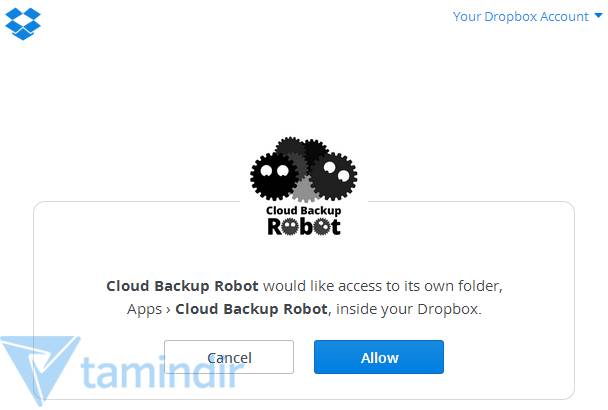Open the Your Dropbox Account menu

tap(520, 17)
